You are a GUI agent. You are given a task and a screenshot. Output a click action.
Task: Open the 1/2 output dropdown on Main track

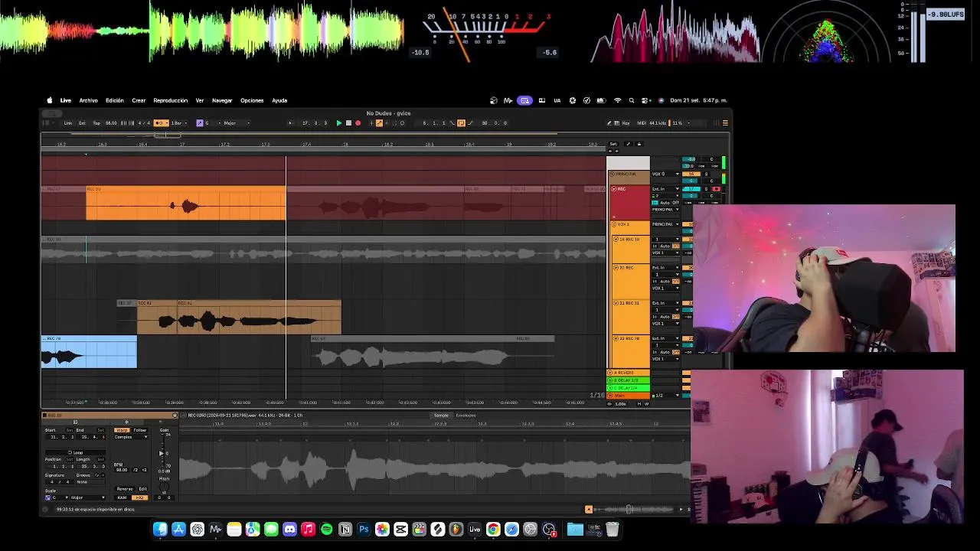click(x=665, y=396)
